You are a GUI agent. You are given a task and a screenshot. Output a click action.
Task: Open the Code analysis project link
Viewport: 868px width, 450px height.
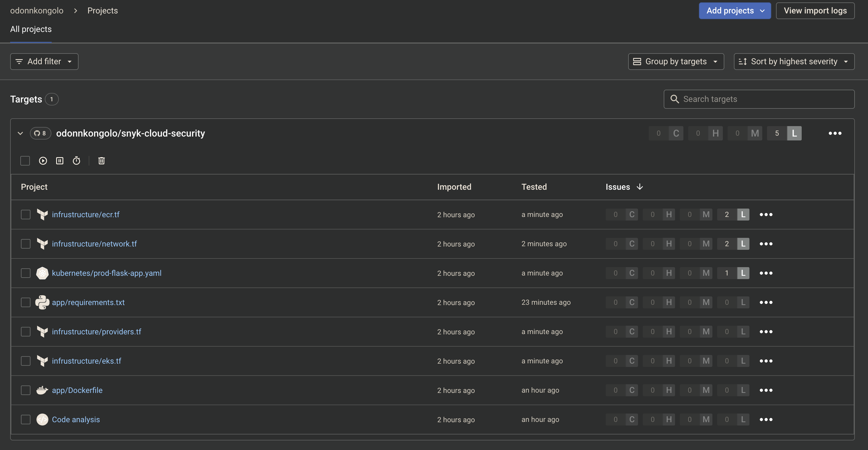point(76,420)
